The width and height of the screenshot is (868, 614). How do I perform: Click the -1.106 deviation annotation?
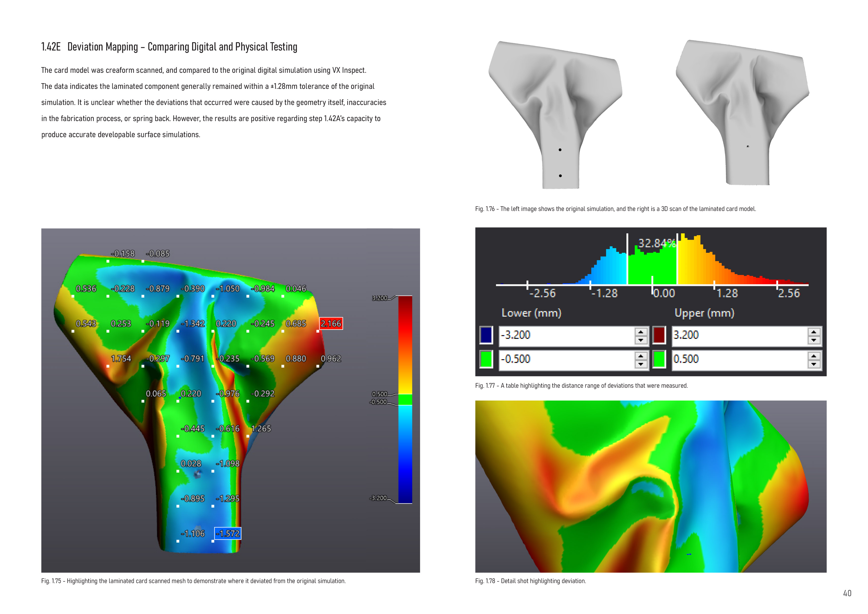[192, 534]
